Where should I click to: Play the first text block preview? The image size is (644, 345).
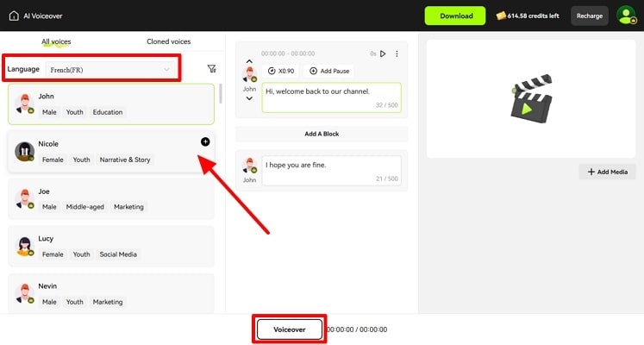click(383, 53)
